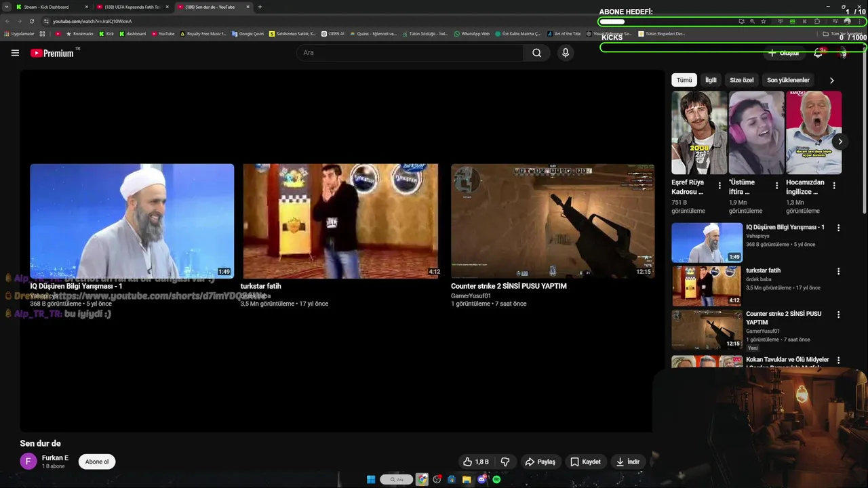Subscribe with the Abone ol button
The image size is (868, 488).
[x=96, y=462]
